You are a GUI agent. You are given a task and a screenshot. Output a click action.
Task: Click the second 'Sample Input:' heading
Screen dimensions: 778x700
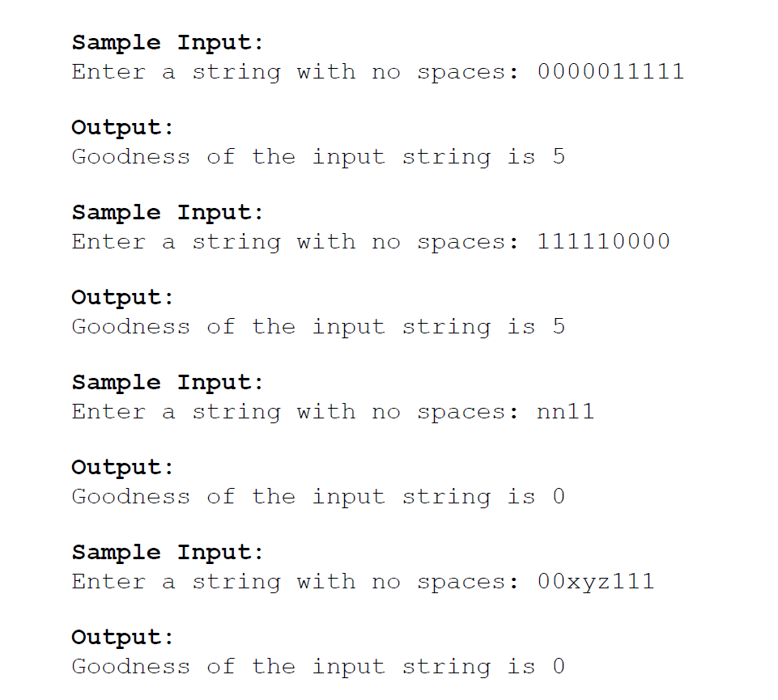(x=168, y=213)
